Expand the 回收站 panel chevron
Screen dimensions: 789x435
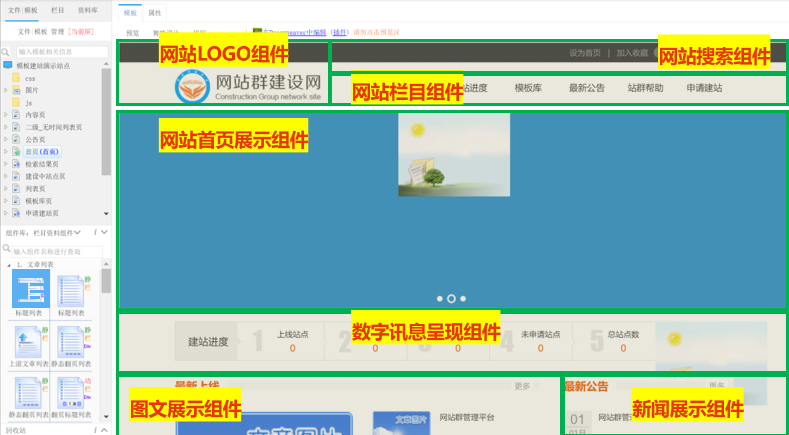(104, 430)
